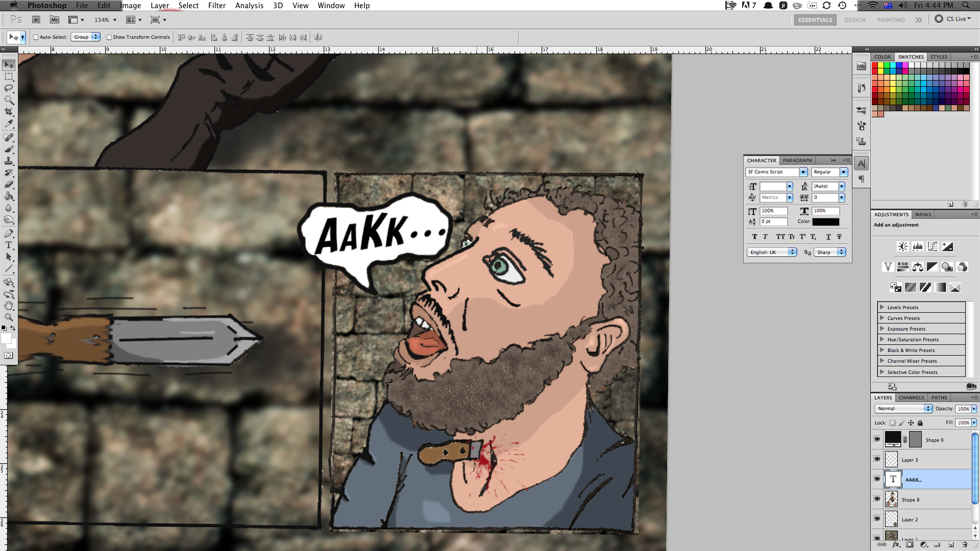Open the Auto-Select Group dropdown

86,37
